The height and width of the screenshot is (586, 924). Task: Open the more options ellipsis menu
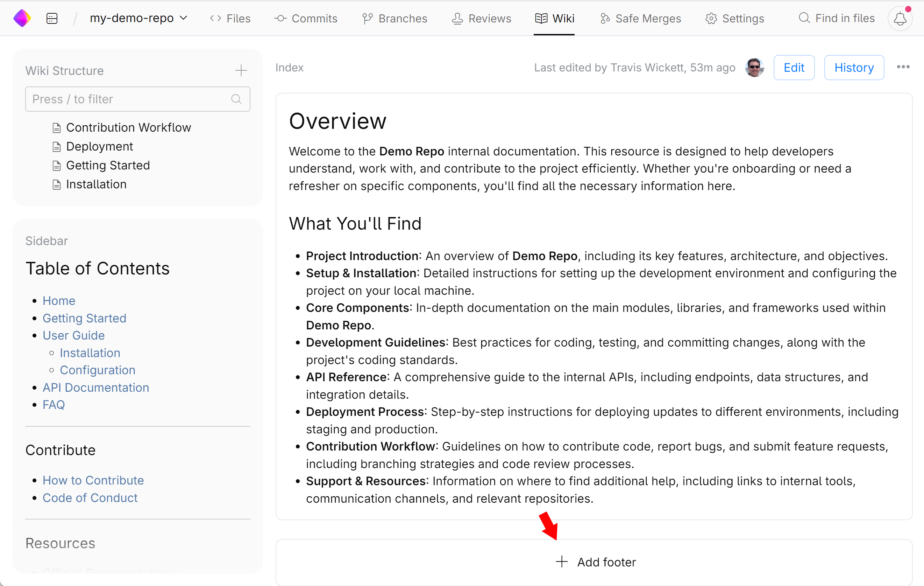[x=903, y=67]
